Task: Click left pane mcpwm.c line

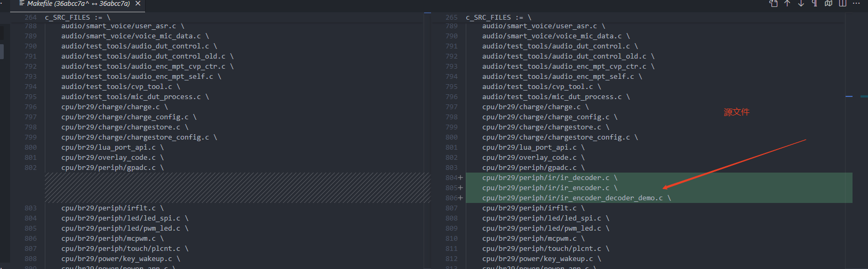Action: click(x=113, y=239)
